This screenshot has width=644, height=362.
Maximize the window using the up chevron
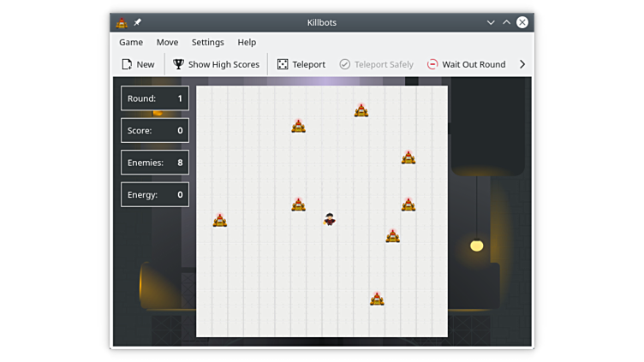coord(506,22)
